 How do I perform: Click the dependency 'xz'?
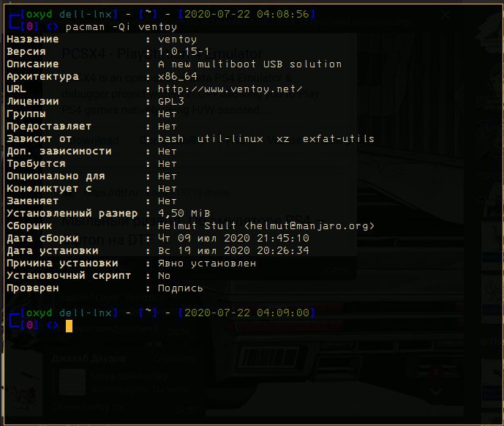tap(282, 139)
